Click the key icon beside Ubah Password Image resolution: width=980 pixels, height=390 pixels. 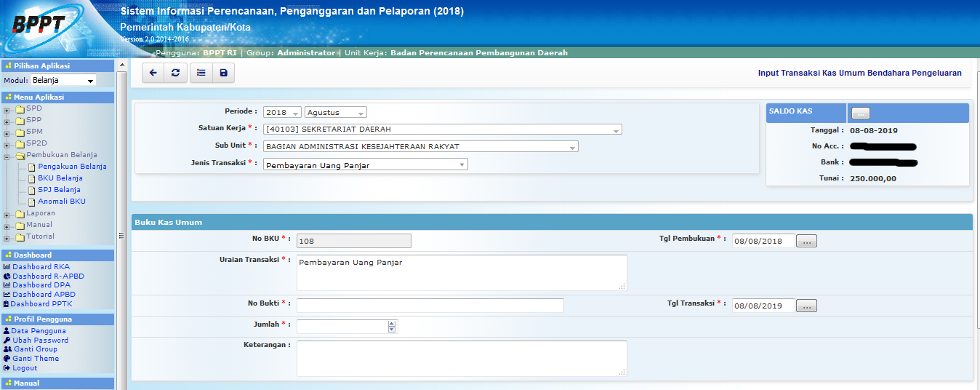tap(7, 341)
